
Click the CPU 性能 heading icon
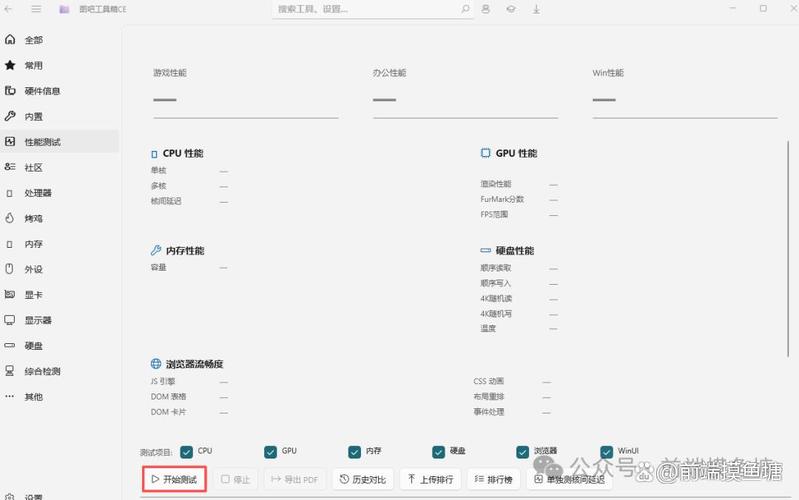(x=154, y=154)
